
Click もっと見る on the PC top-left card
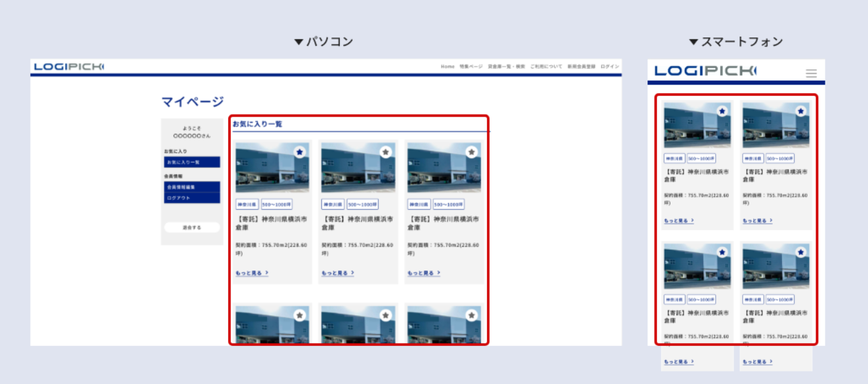coord(252,273)
